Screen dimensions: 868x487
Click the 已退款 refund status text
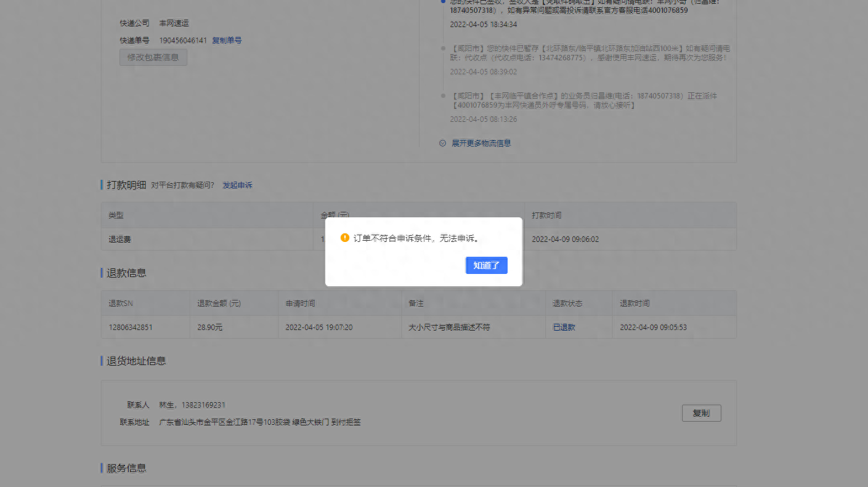(562, 327)
